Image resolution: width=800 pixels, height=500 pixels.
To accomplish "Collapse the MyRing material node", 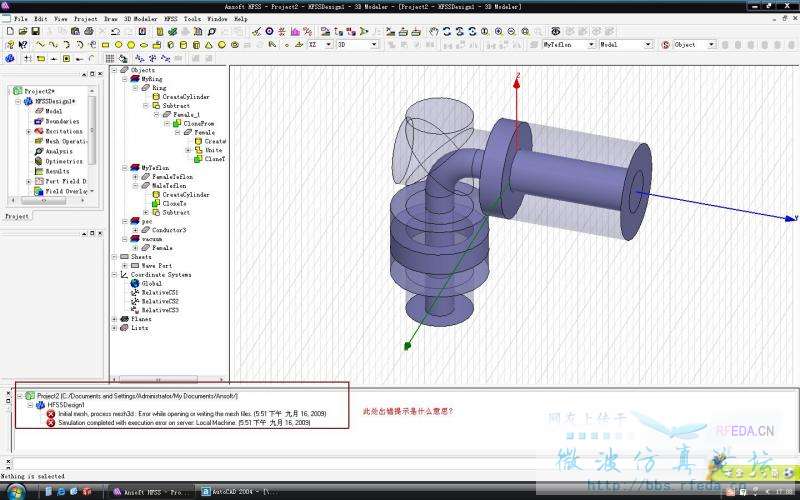I will pyautogui.click(x=124, y=79).
